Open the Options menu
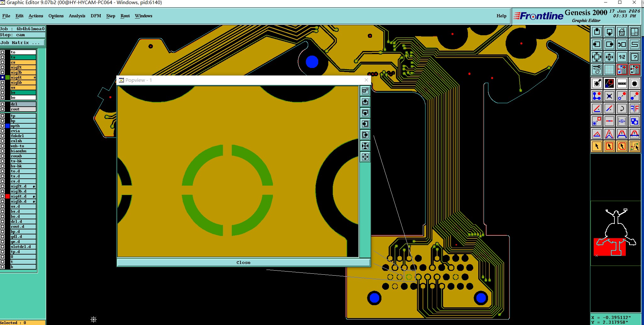 coord(56,16)
